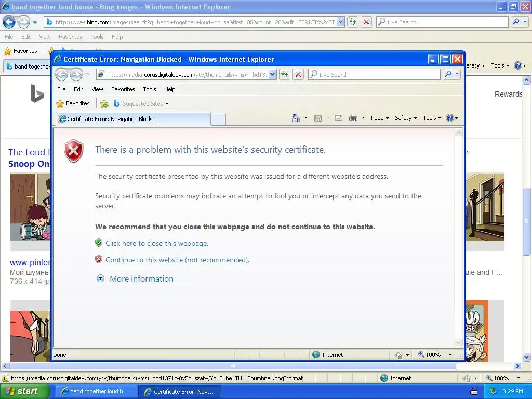Click Live Search box in Bing window

pos(442,22)
